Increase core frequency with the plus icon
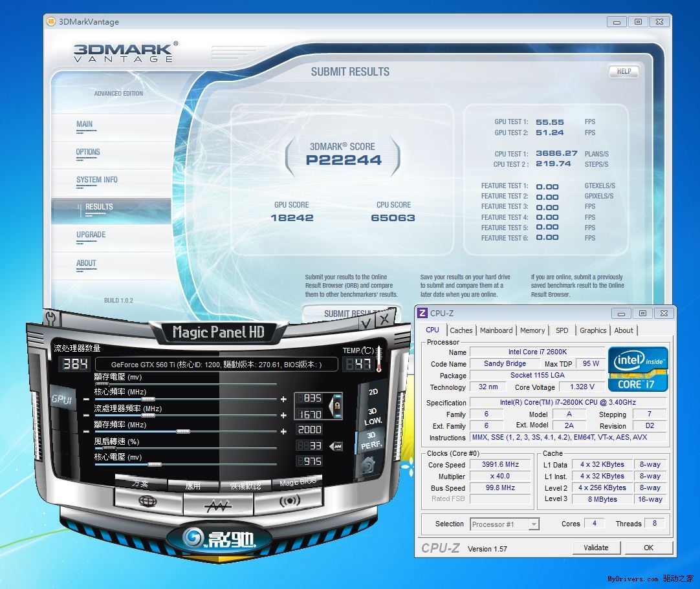The width and height of the screenshot is (700, 589). 283,400
